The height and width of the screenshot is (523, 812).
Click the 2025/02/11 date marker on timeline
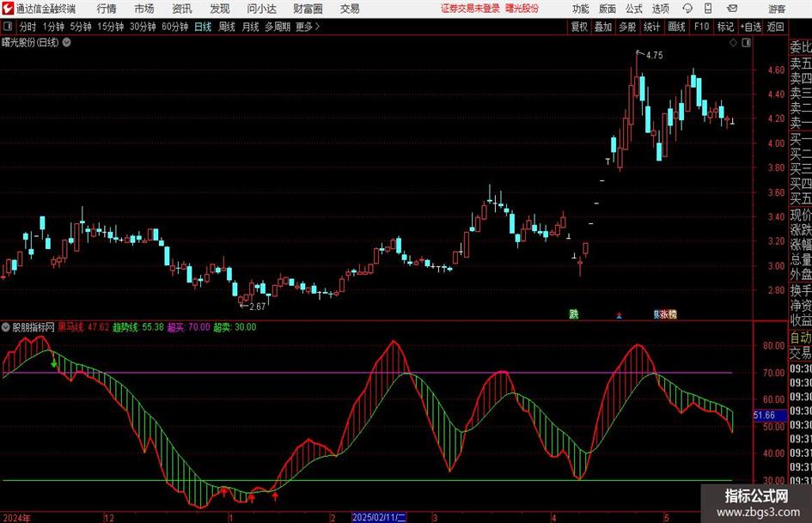click(379, 517)
